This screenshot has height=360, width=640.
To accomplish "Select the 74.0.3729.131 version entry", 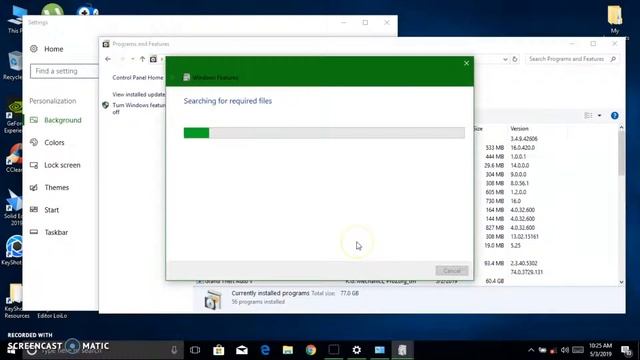I will 527,272.
